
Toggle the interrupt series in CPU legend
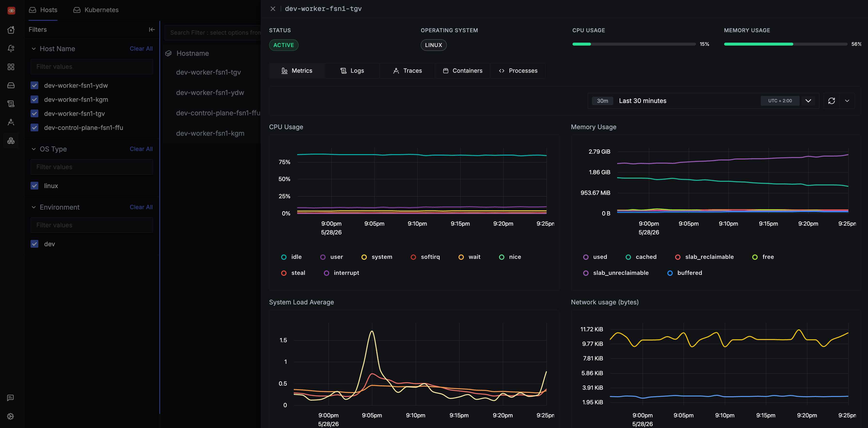point(341,273)
